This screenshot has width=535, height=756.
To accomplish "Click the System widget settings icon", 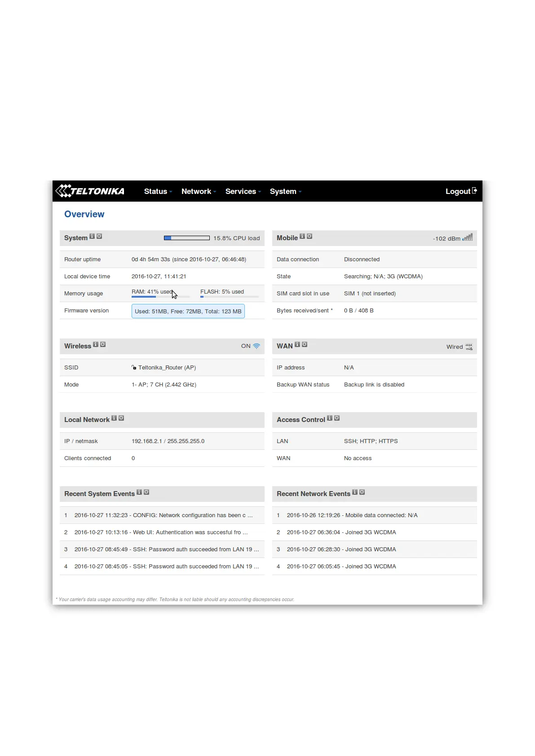I will point(99,236).
